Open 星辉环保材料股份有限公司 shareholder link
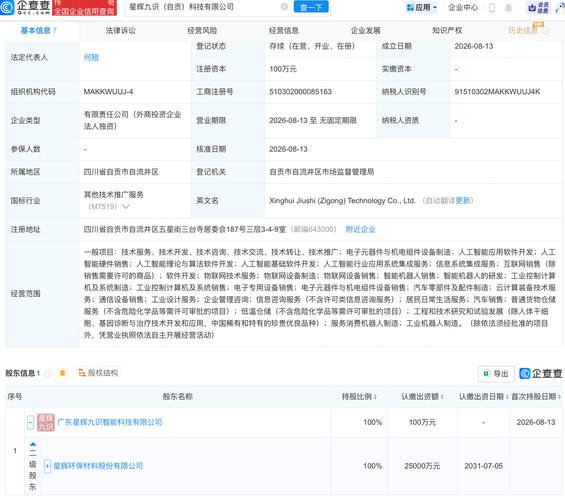The width and height of the screenshot is (565, 500). click(98, 466)
